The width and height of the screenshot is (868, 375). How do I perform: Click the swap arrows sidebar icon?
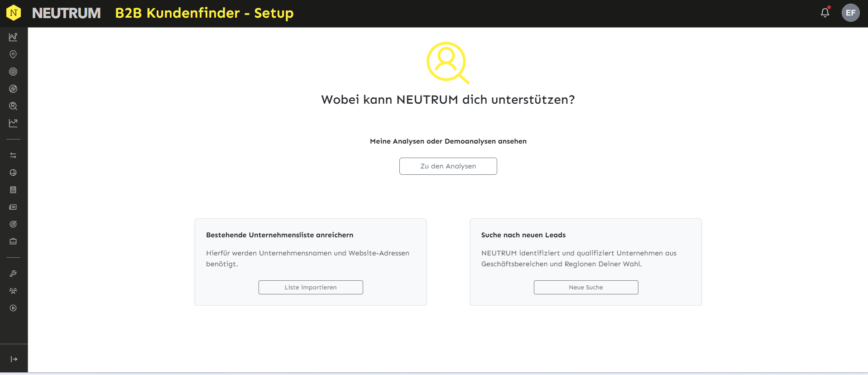(x=13, y=155)
